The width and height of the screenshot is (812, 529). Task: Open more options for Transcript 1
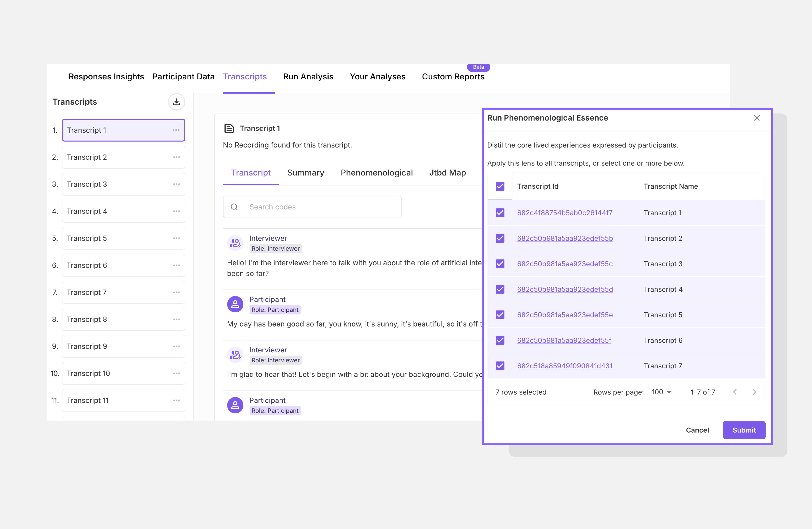coord(176,130)
